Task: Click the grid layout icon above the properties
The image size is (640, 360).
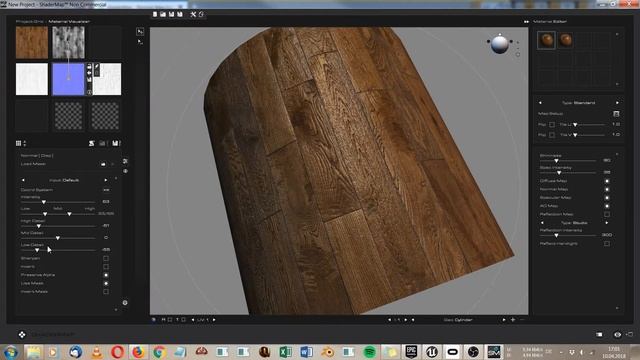Action: tap(18, 143)
